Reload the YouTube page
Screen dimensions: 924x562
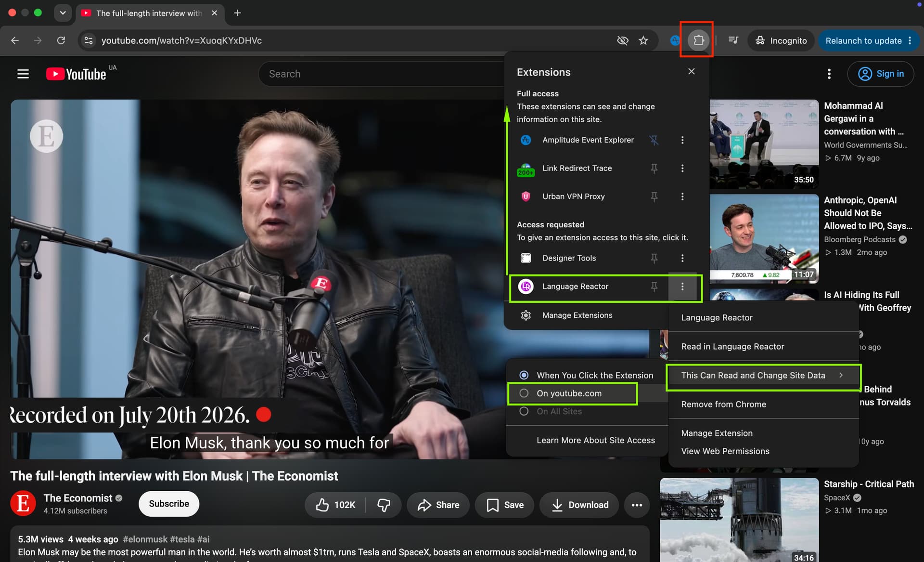coord(61,40)
